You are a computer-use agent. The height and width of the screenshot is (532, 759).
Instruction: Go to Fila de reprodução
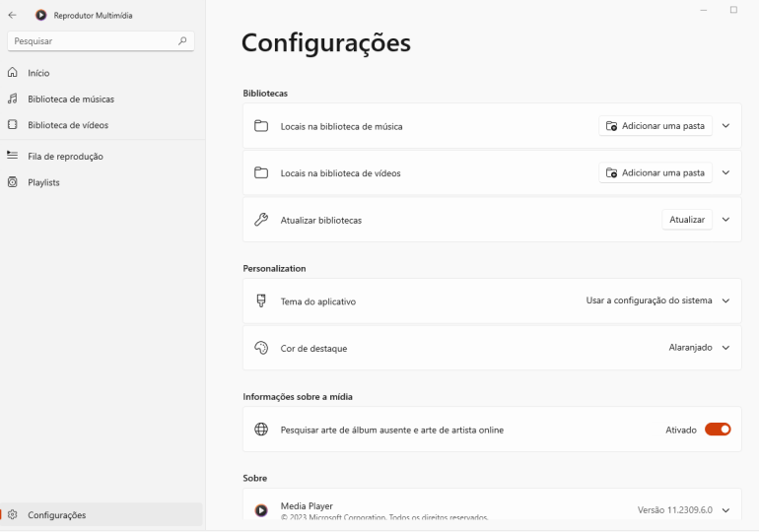[65, 156]
